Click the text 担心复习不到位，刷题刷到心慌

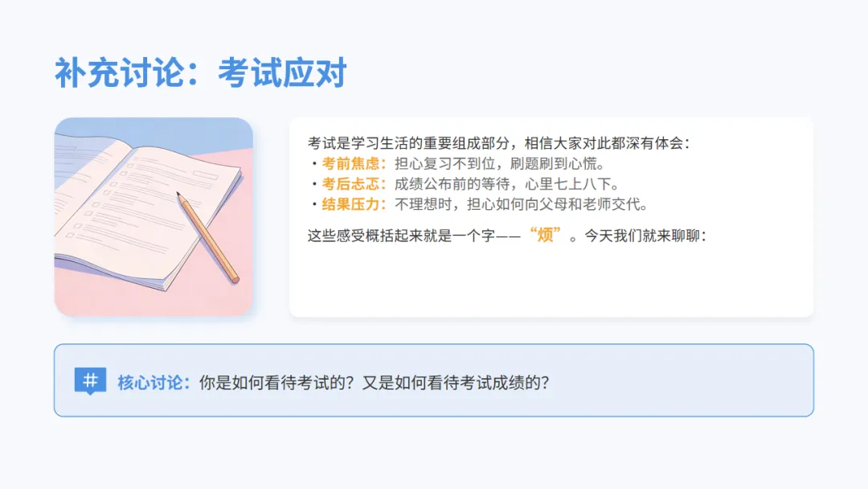click(x=496, y=164)
